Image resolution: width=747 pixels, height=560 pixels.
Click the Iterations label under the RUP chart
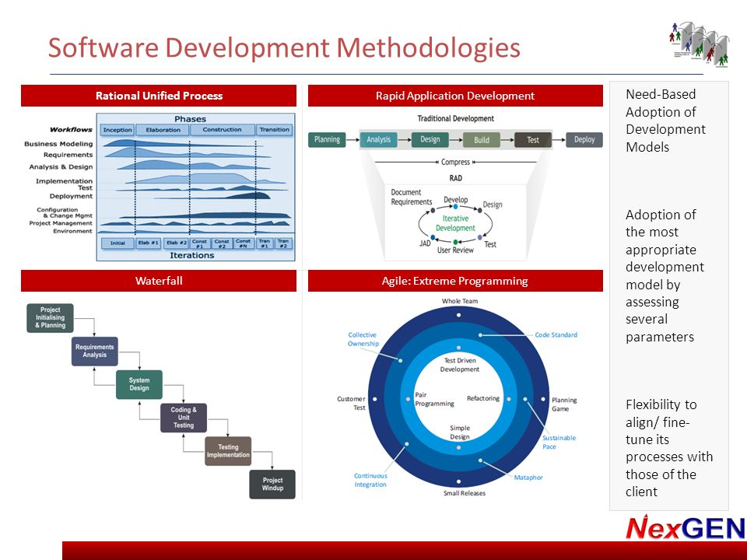click(192, 255)
